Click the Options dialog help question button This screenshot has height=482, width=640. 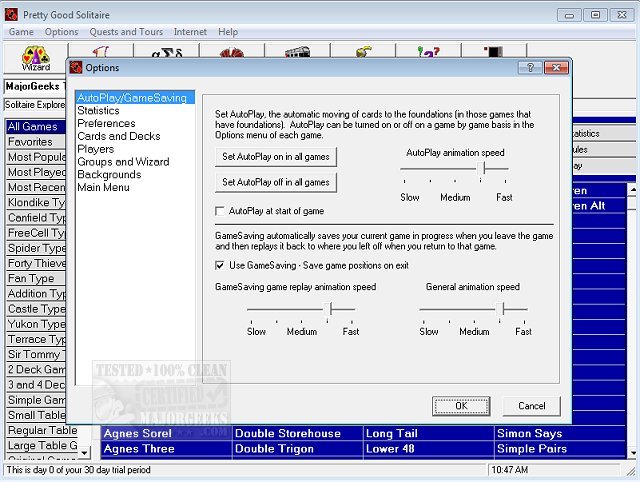tap(530, 68)
